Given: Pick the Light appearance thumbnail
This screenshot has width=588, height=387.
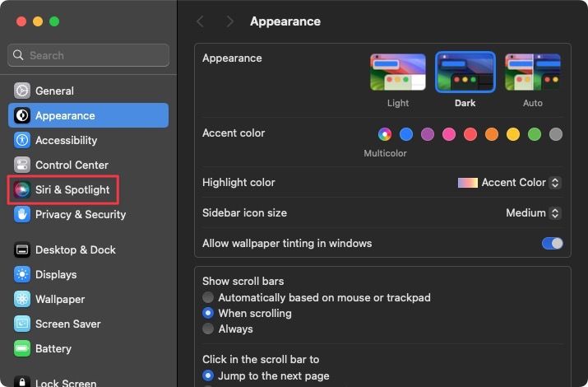Looking at the screenshot, I should tap(398, 72).
